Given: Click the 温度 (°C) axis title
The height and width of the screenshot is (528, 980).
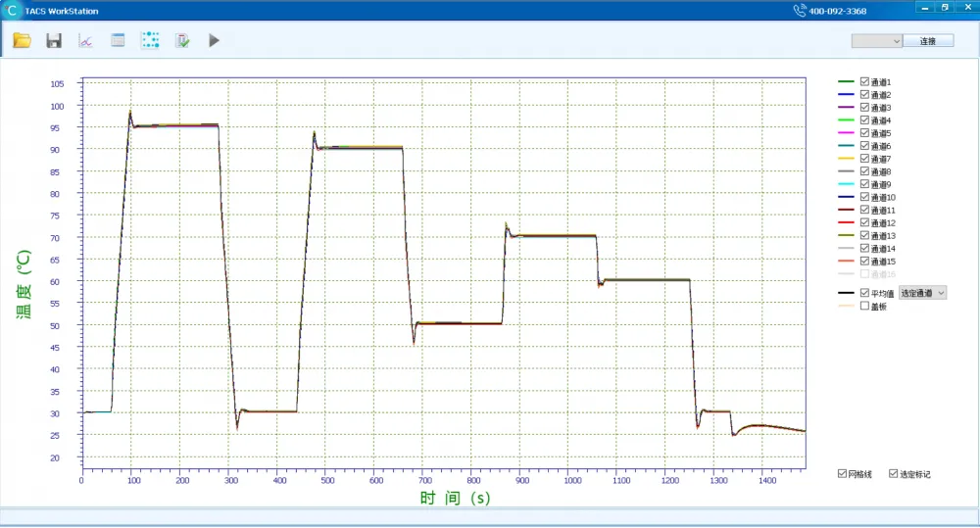Looking at the screenshot, I should click(x=24, y=284).
